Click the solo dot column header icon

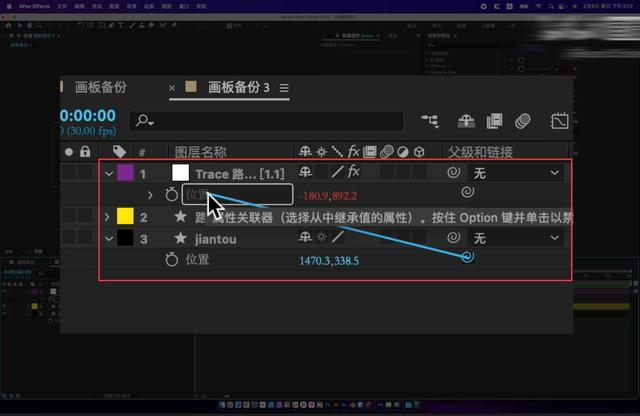69,152
